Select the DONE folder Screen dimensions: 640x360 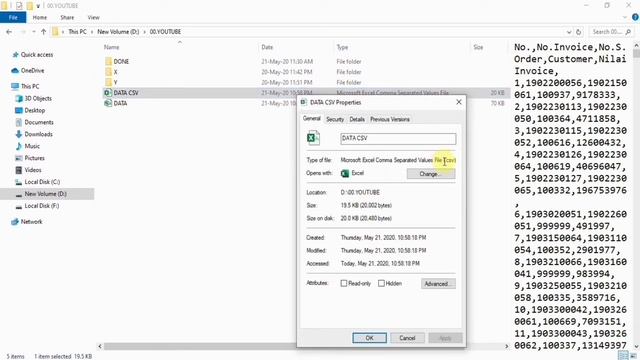[121, 61]
